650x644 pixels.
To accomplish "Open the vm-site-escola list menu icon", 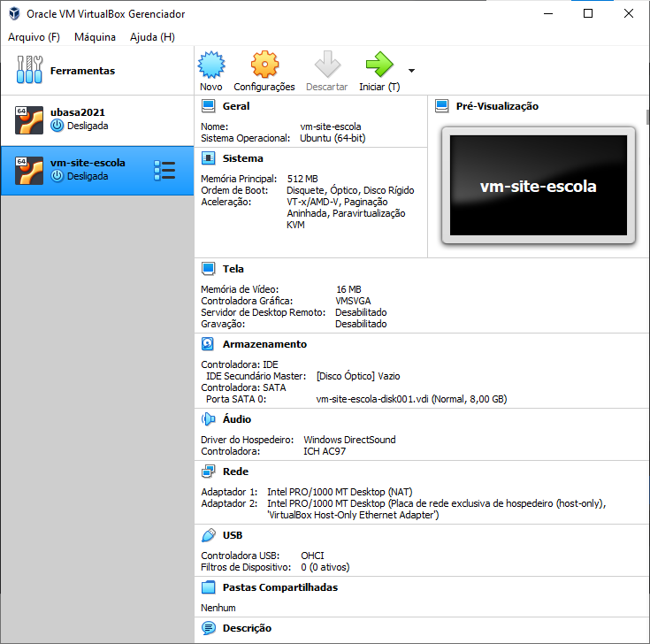I will [164, 170].
